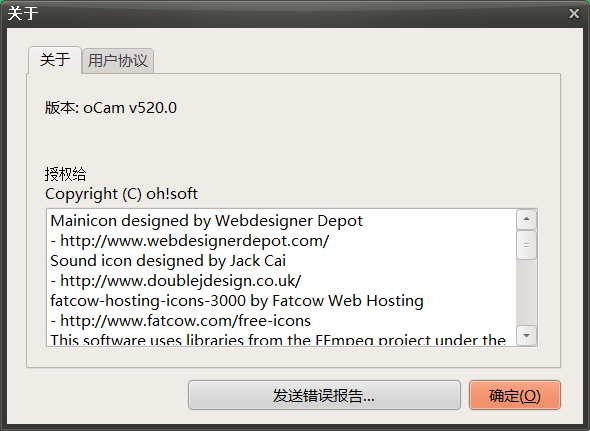
Task: Select the 关于 tab
Action: pyautogui.click(x=55, y=60)
